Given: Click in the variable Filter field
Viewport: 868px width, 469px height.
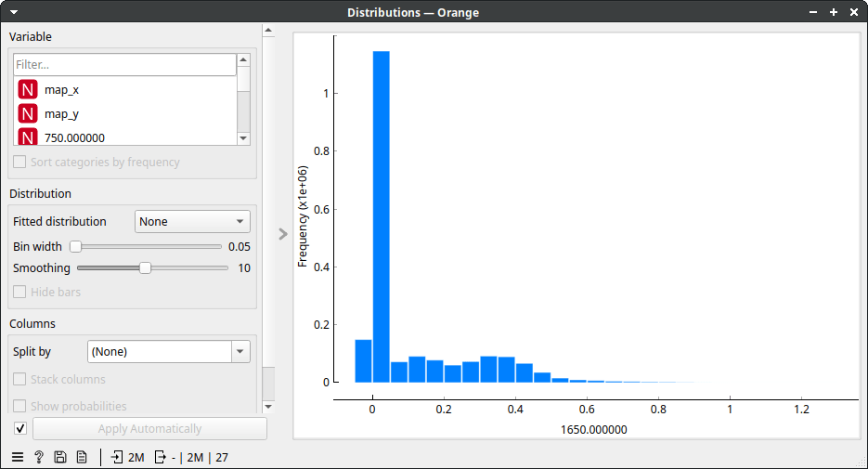Looking at the screenshot, I should tap(125, 64).
